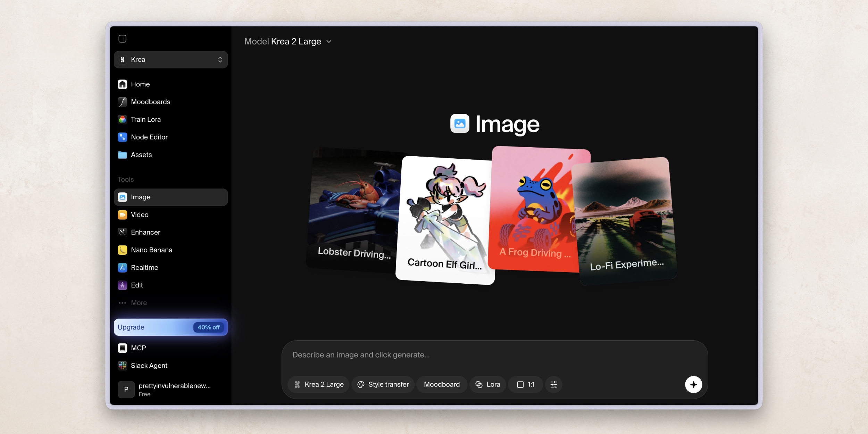Click the Moodboards brush icon
868x434 pixels.
[x=122, y=102]
